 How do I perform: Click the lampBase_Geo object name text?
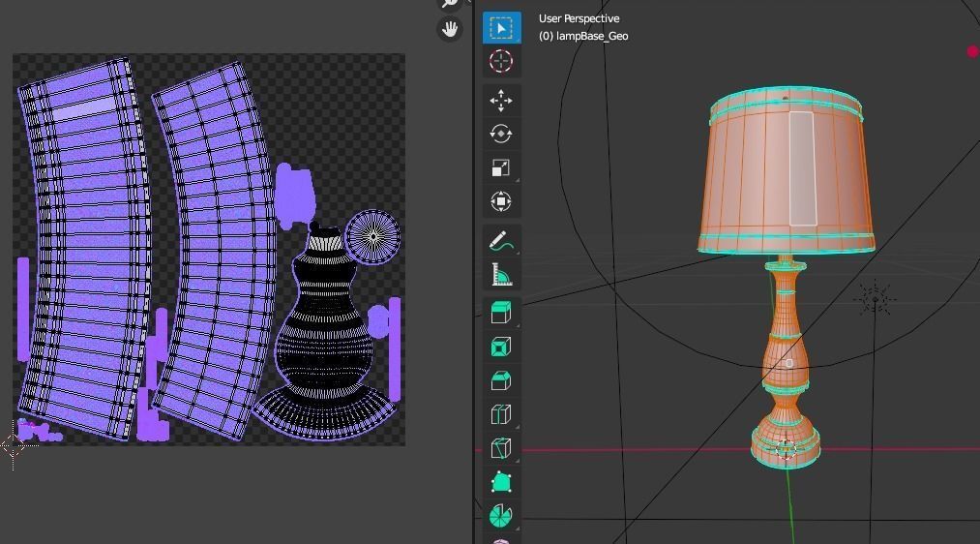(x=592, y=36)
